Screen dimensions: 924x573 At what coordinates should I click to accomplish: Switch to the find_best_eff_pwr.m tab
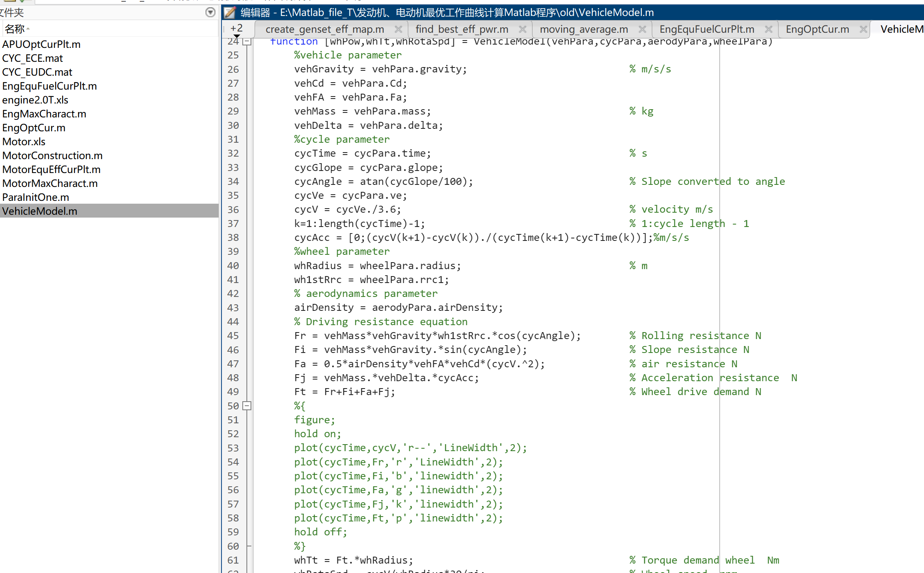[x=462, y=29]
